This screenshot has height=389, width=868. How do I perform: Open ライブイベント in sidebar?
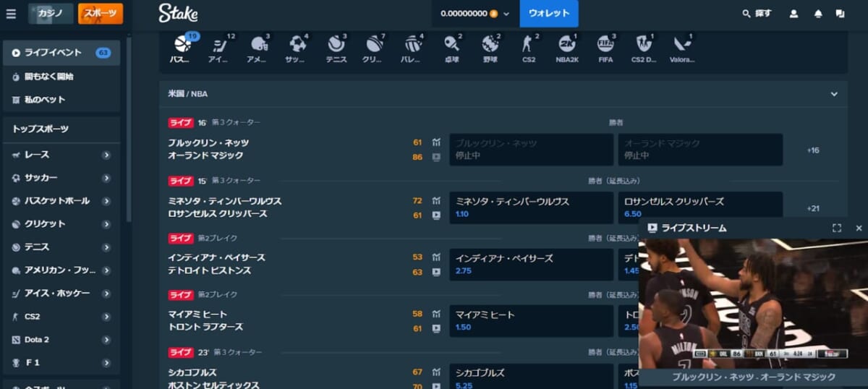click(61, 53)
